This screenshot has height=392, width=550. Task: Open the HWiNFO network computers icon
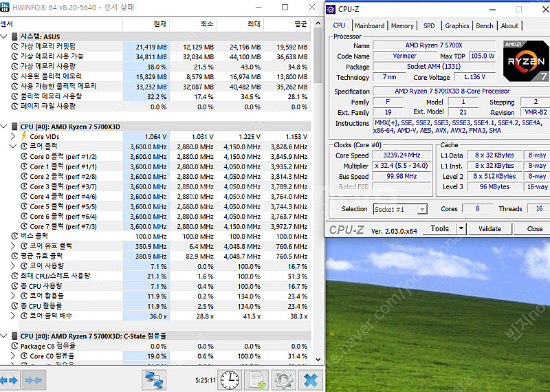point(153,380)
